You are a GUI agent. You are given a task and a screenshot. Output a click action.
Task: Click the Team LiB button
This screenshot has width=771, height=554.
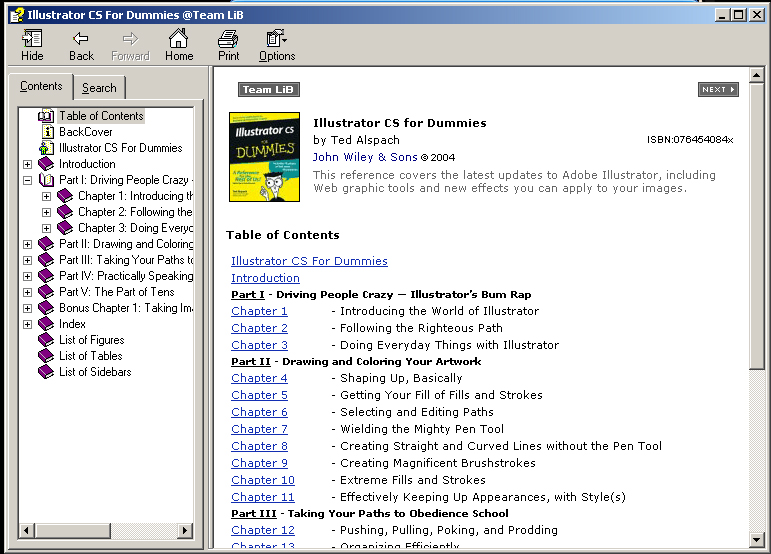coord(268,89)
